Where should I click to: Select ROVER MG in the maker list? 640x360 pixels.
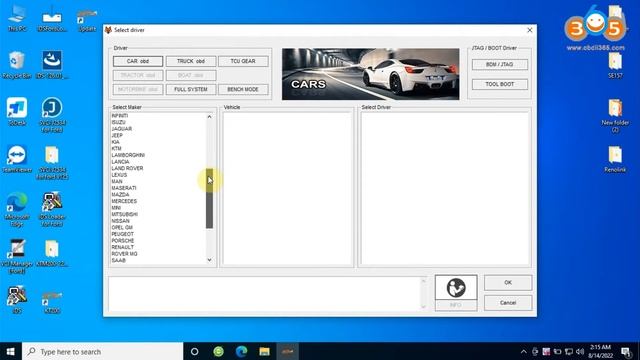[x=124, y=254]
